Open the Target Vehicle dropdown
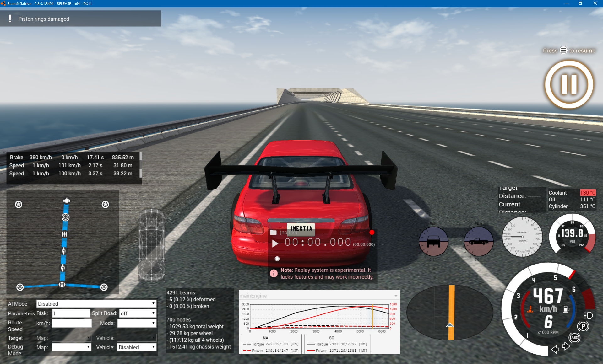Viewport: 603px width, 364px height. click(137, 338)
